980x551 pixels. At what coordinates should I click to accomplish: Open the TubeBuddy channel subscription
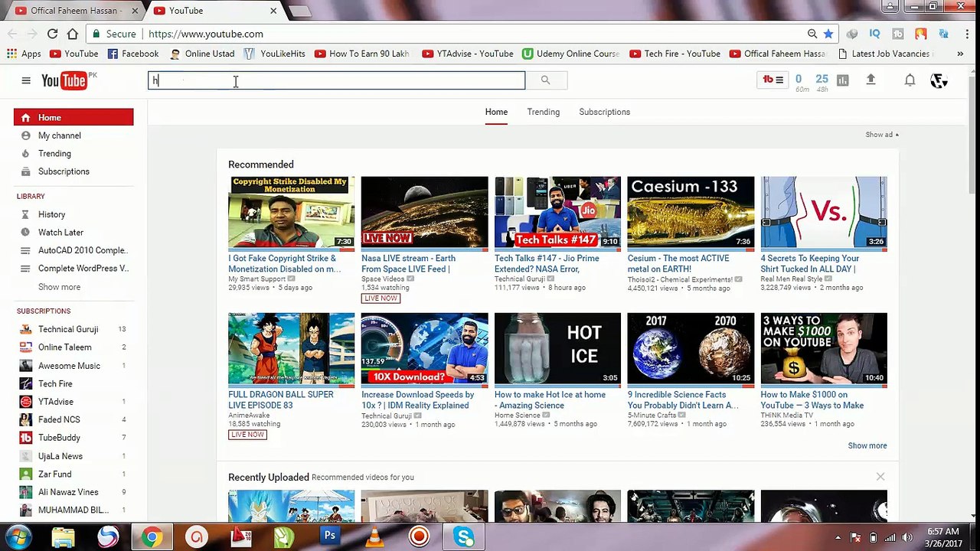coord(59,438)
